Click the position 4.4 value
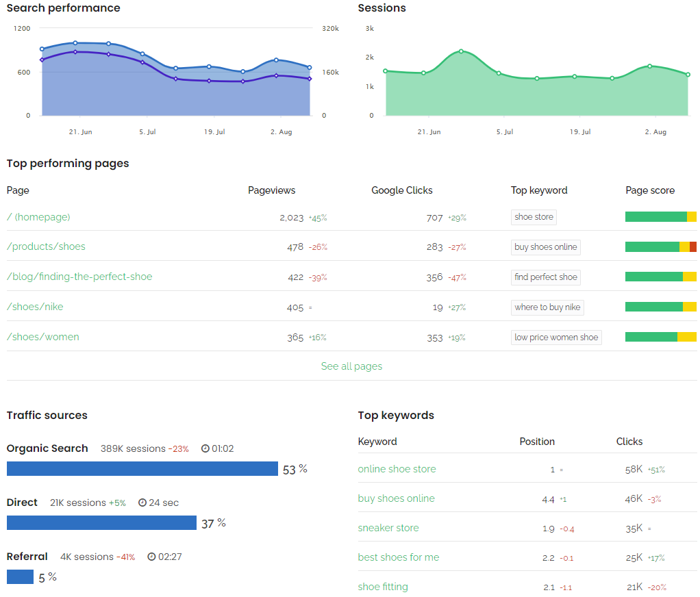Viewport: 700px width, 597px height. coord(548,500)
